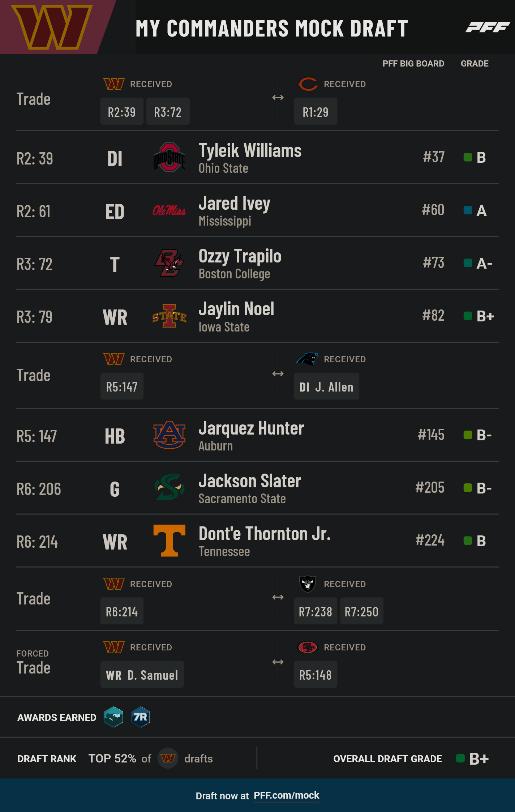Click the Commanders logo in header
The height and width of the screenshot is (812, 515).
(52, 27)
